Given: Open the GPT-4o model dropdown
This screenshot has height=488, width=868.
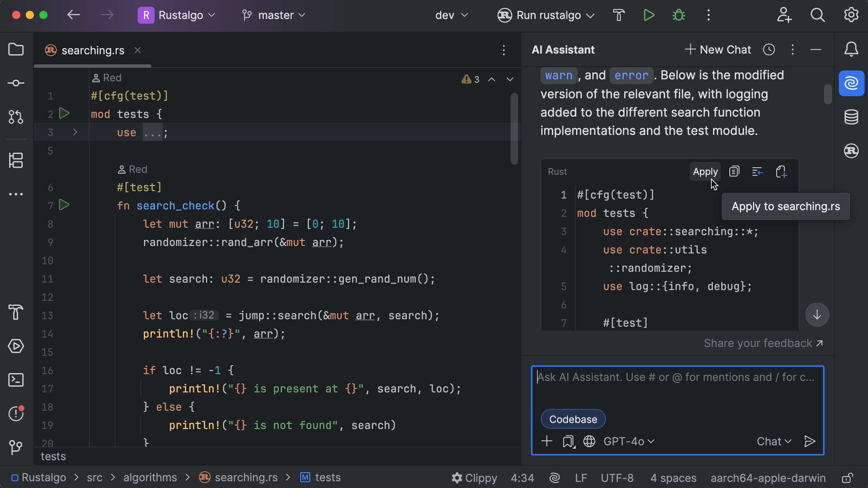Looking at the screenshot, I should click(x=628, y=441).
